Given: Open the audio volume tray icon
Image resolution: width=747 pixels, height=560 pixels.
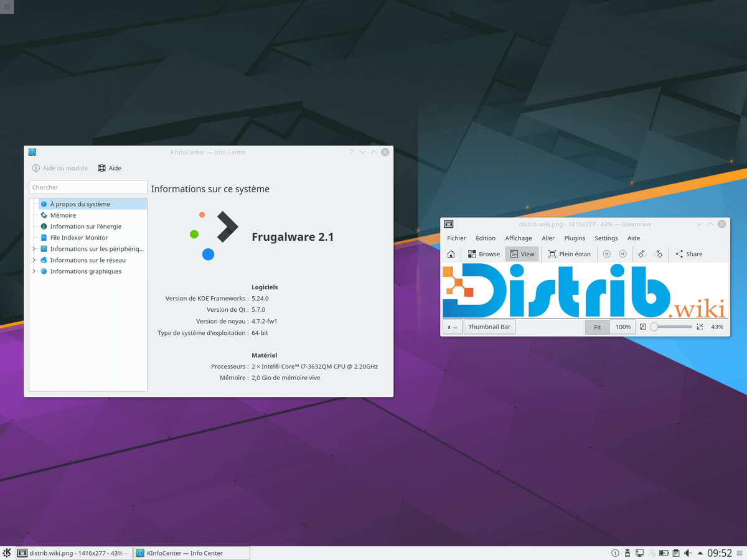Looking at the screenshot, I should pyautogui.click(x=688, y=553).
